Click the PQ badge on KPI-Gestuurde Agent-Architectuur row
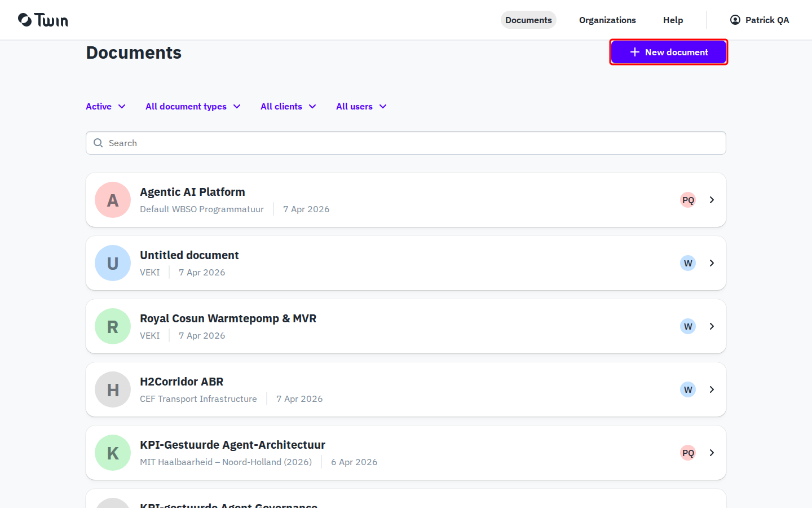812x508 pixels. (x=688, y=453)
